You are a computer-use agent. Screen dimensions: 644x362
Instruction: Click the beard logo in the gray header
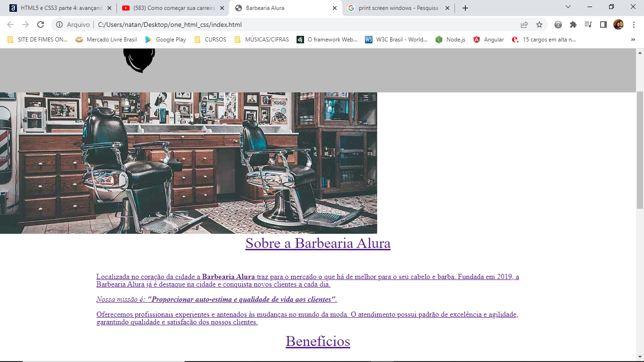pos(139,60)
